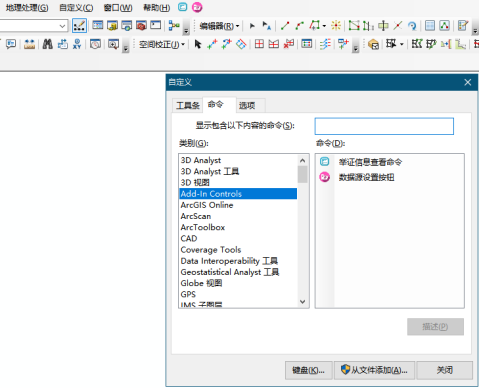This screenshot has width=479, height=388.
Task: Open the 窗口(W) menu
Action: [x=118, y=8]
